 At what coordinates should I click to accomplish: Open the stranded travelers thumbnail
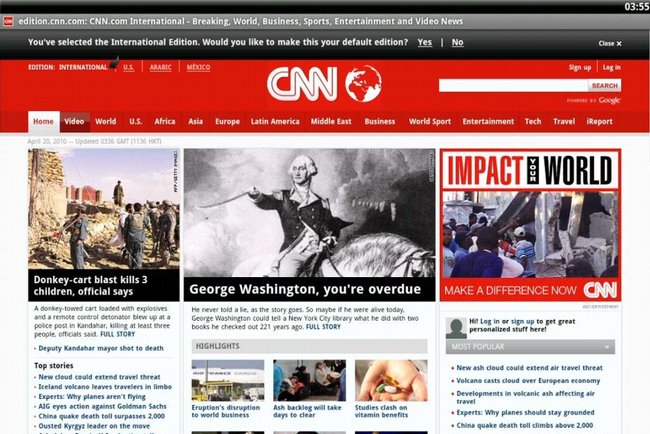[309, 381]
